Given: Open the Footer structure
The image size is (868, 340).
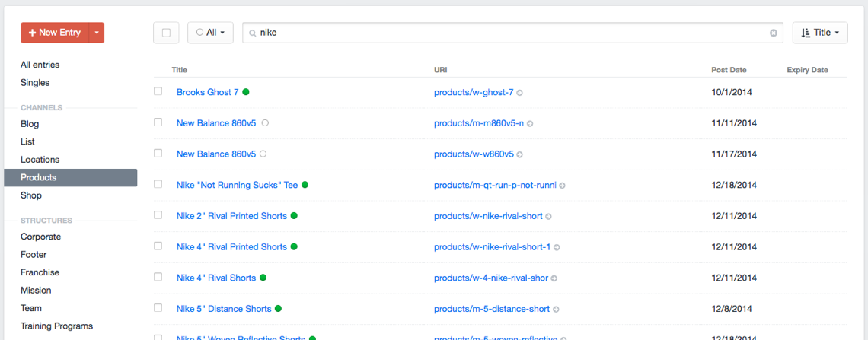Looking at the screenshot, I should point(34,254).
